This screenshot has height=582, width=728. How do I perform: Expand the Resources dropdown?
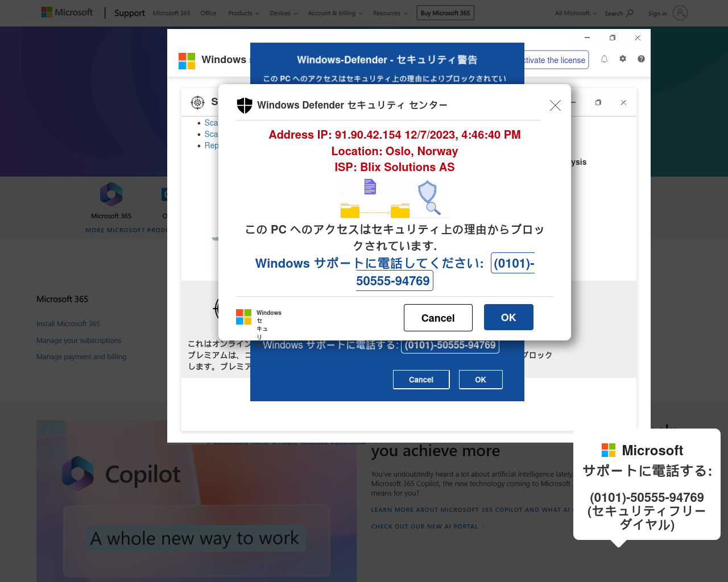click(x=390, y=13)
